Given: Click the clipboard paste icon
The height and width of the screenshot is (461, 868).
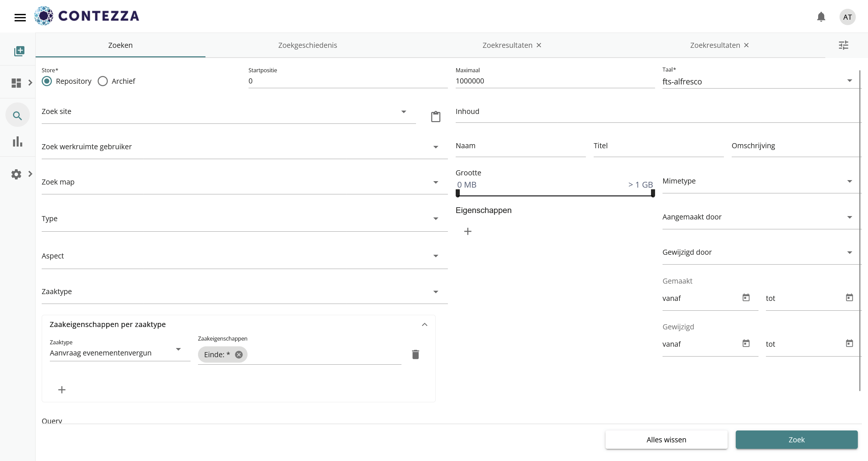Looking at the screenshot, I should [x=435, y=117].
